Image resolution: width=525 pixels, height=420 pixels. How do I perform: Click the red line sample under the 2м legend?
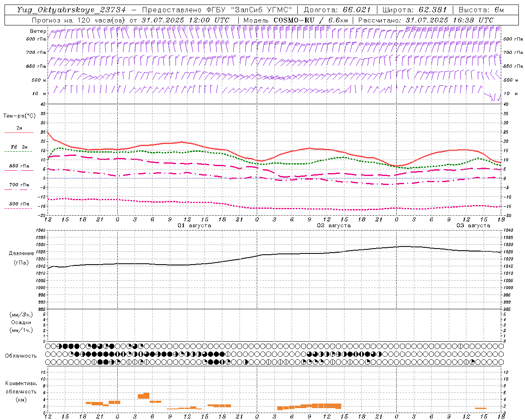pos(19,133)
